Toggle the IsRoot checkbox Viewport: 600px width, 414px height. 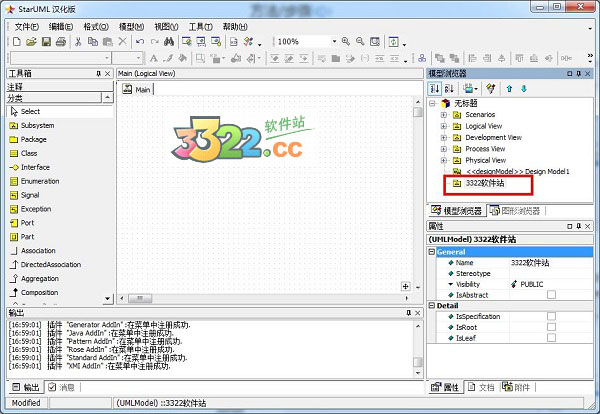pos(551,327)
